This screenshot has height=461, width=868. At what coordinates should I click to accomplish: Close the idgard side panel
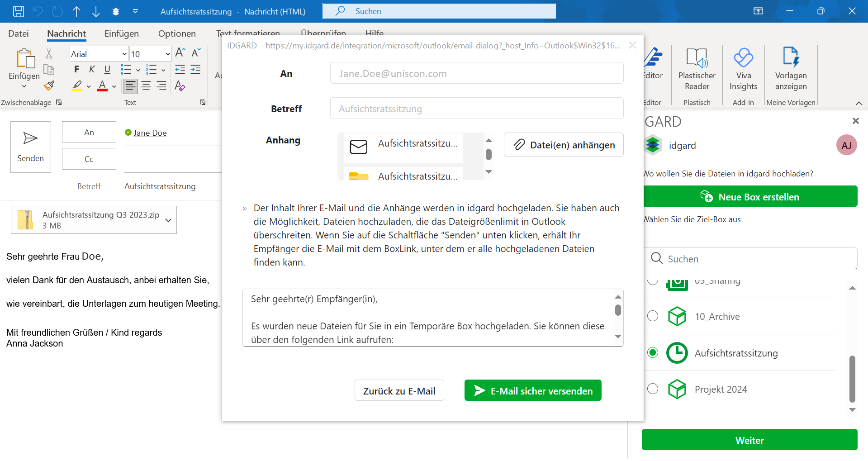click(855, 121)
